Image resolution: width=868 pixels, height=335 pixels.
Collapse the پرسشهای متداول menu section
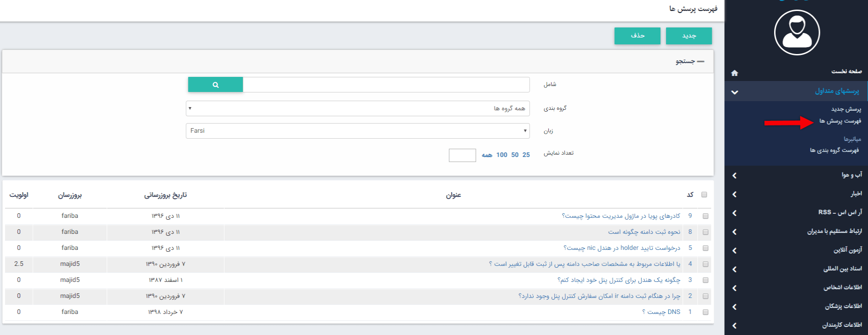pos(735,92)
